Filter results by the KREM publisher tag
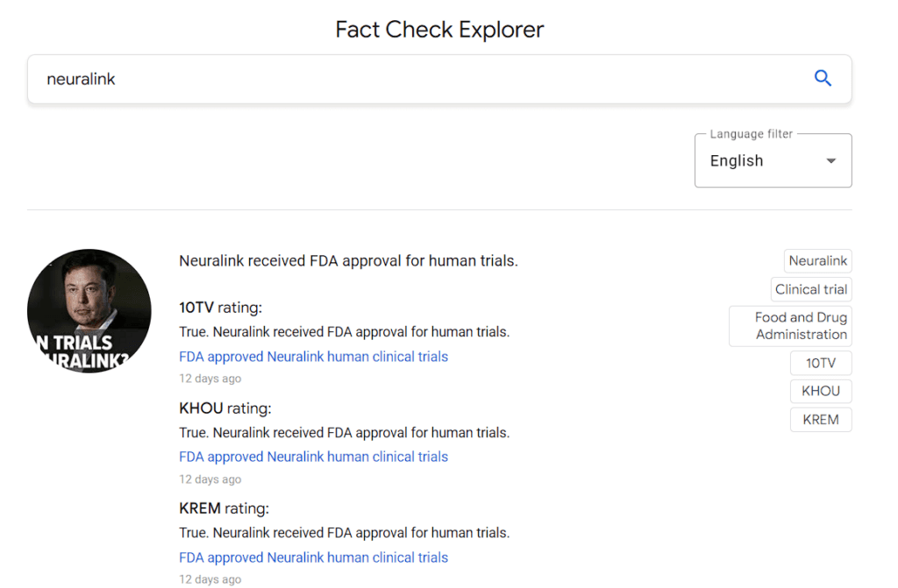The image size is (898, 588). coord(821,419)
